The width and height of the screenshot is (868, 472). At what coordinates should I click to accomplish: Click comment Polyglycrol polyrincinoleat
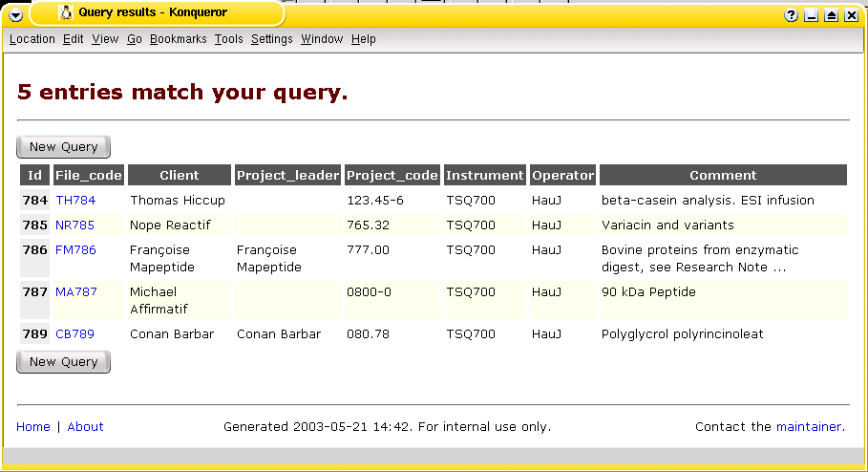click(683, 334)
